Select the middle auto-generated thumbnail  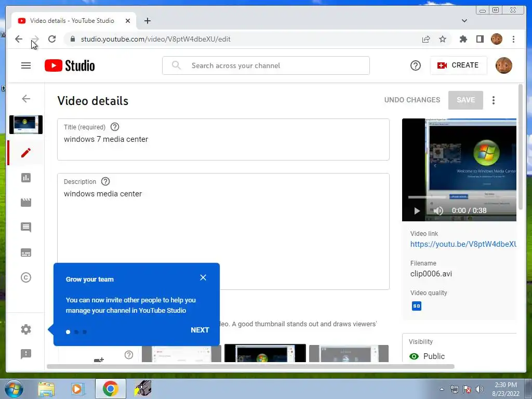265,353
